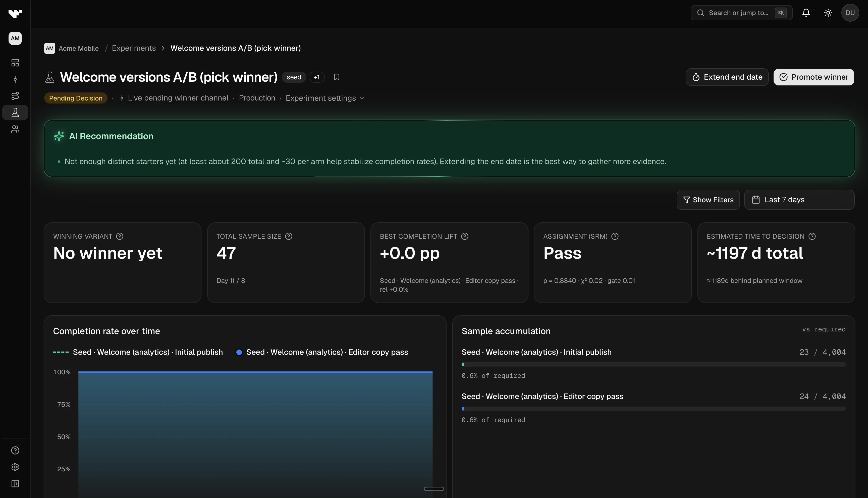Screen dimensions: 868x498
Task: Collapse the sidebar panel icon
Action: (15, 484)
